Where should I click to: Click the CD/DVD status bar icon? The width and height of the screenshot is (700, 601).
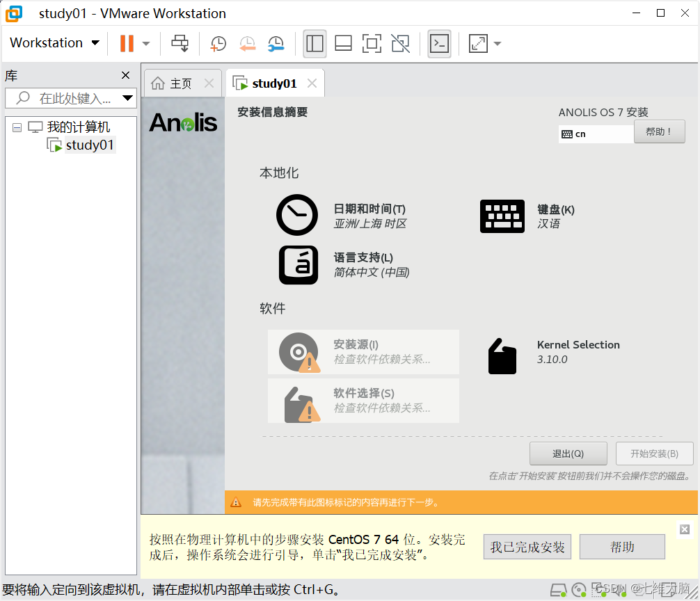point(579,591)
